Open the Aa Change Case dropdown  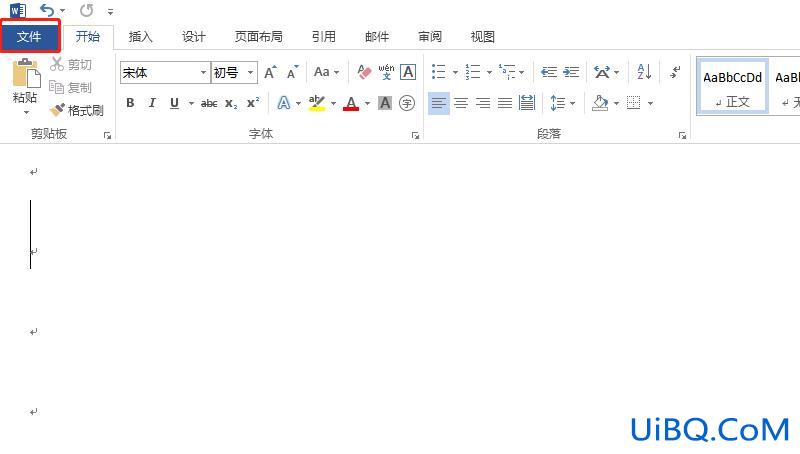327,72
